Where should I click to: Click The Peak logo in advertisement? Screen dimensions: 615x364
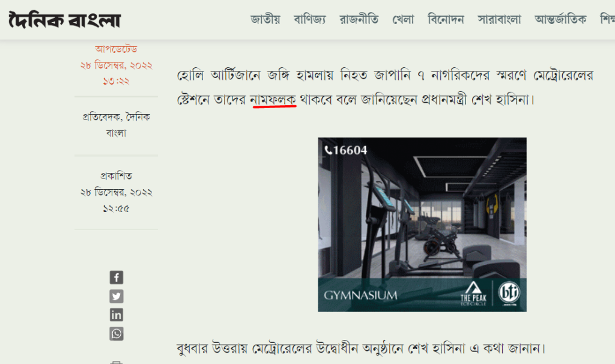(473, 293)
